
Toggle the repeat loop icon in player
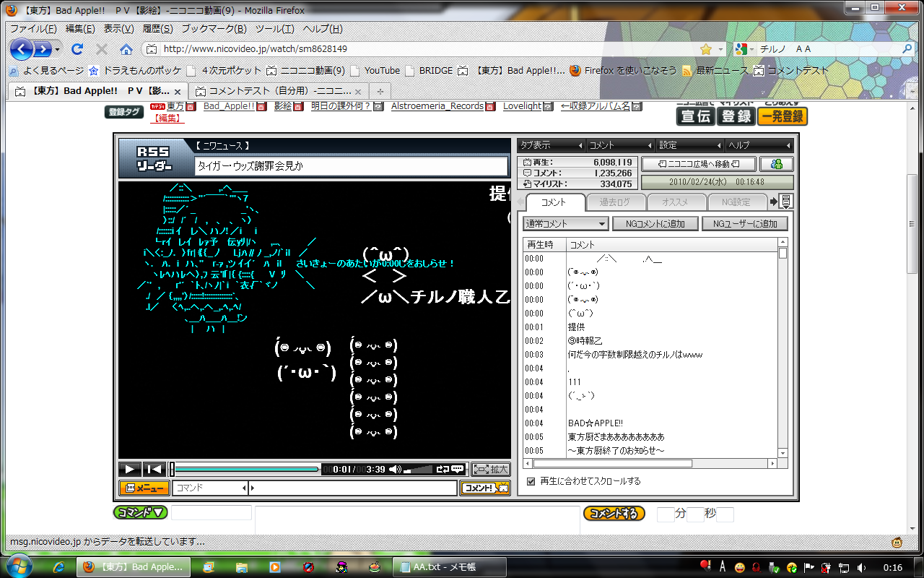443,470
